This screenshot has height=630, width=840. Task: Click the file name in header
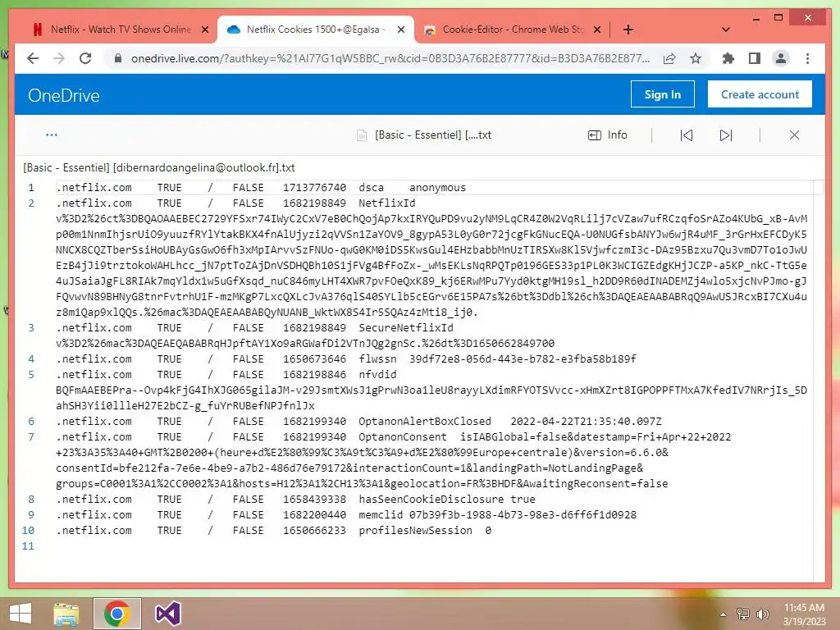[433, 135]
